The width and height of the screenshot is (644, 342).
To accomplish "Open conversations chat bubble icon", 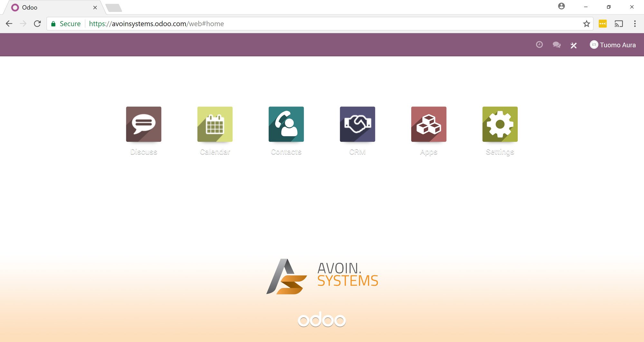I will 556,45.
